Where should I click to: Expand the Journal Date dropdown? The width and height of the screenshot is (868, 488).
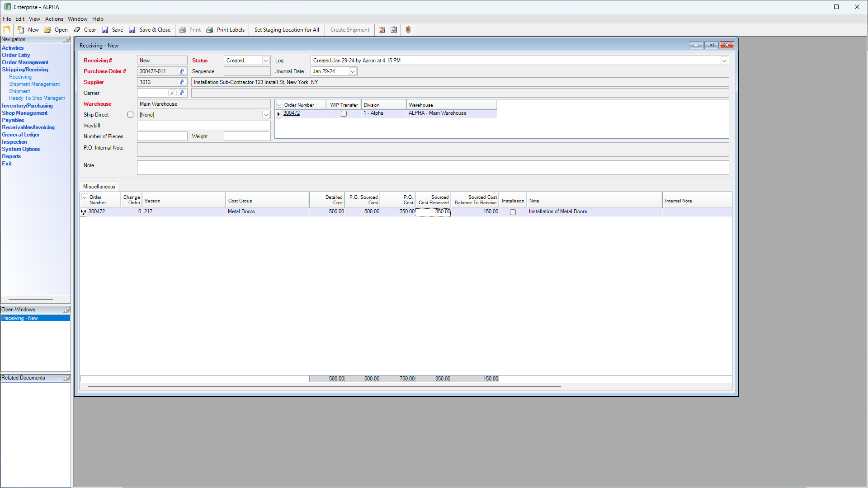353,71
